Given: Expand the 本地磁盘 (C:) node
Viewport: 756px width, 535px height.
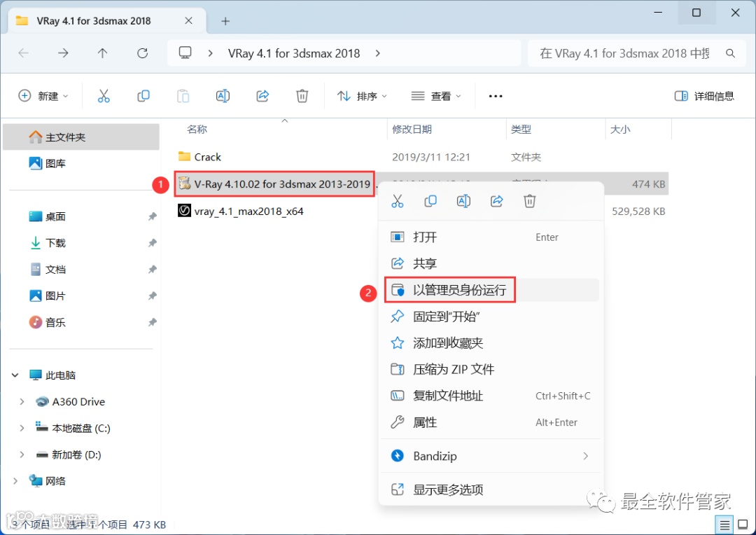Looking at the screenshot, I should (22, 428).
